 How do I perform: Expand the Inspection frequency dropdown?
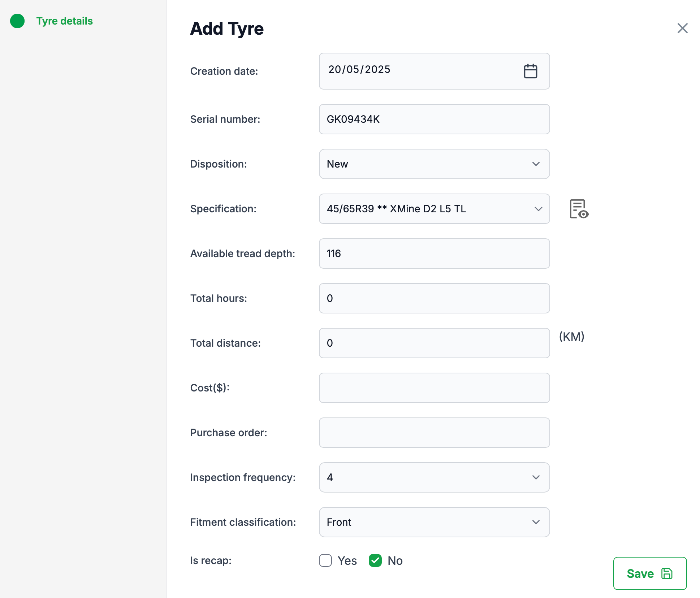pos(434,477)
